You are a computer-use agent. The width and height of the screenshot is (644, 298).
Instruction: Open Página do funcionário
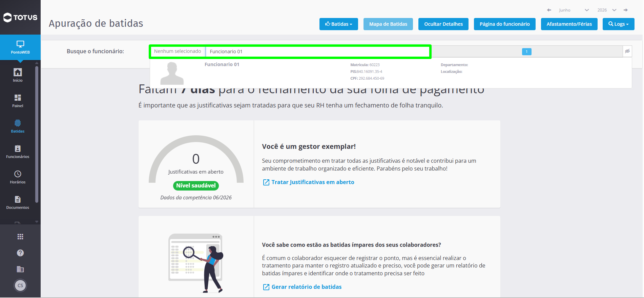click(x=505, y=24)
